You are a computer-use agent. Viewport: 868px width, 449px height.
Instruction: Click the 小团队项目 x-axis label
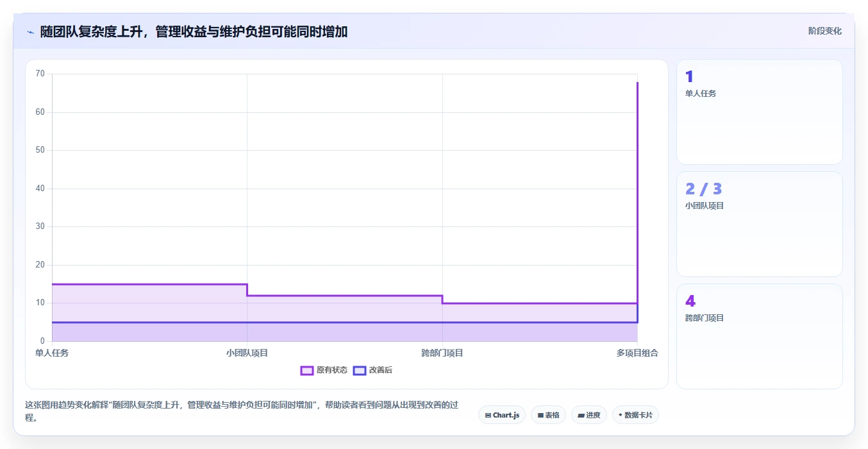pos(247,353)
